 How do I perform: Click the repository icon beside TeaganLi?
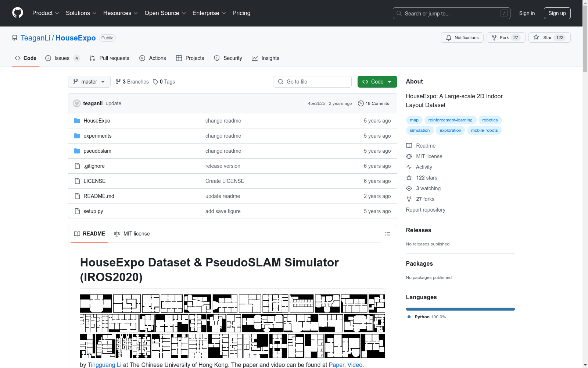tap(15, 38)
